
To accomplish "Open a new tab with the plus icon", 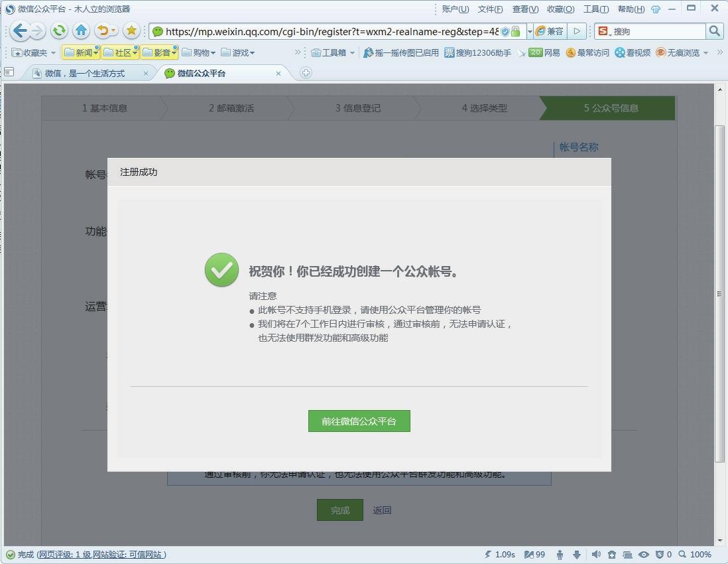I will click(x=306, y=72).
